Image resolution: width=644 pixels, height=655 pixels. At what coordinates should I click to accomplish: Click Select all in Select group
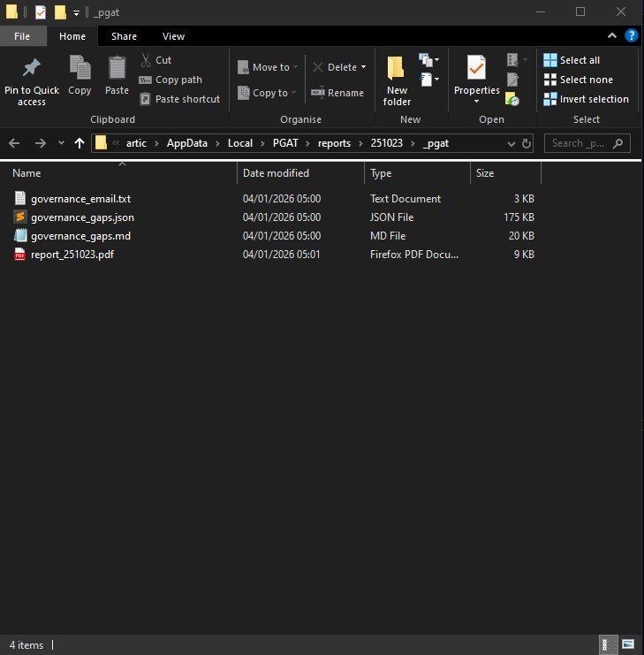[x=580, y=60]
